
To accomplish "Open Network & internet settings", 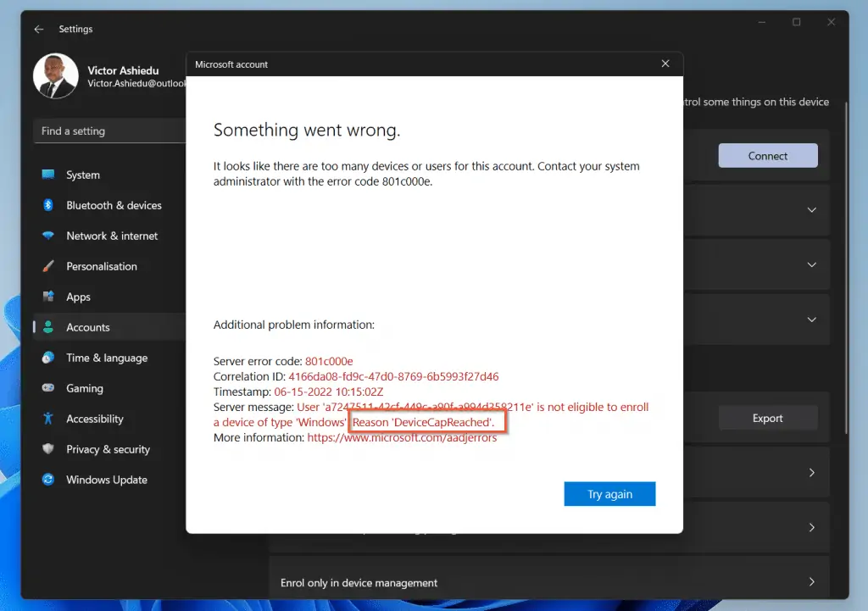I will (109, 236).
